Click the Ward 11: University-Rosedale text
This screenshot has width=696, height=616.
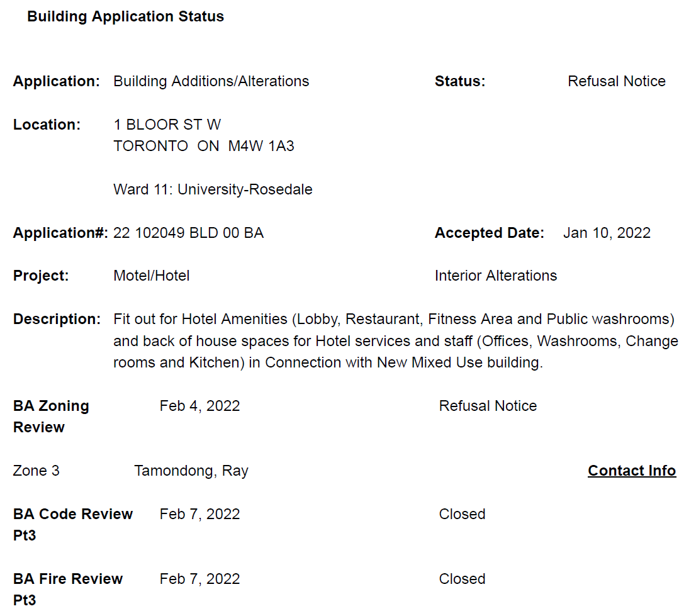213,189
